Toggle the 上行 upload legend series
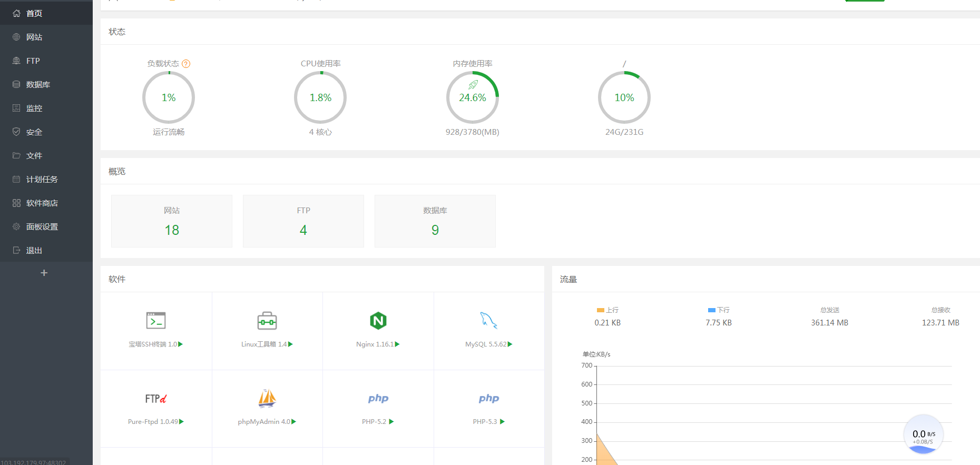Screen dimensions: 980x465 point(607,310)
